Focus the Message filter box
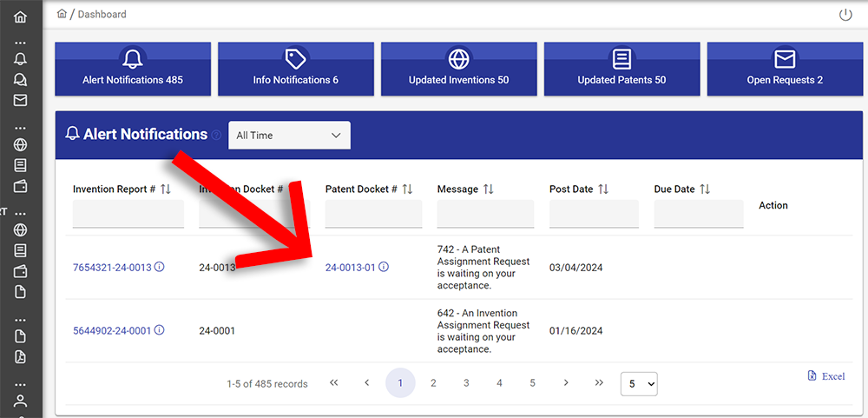868x418 pixels. coord(485,214)
